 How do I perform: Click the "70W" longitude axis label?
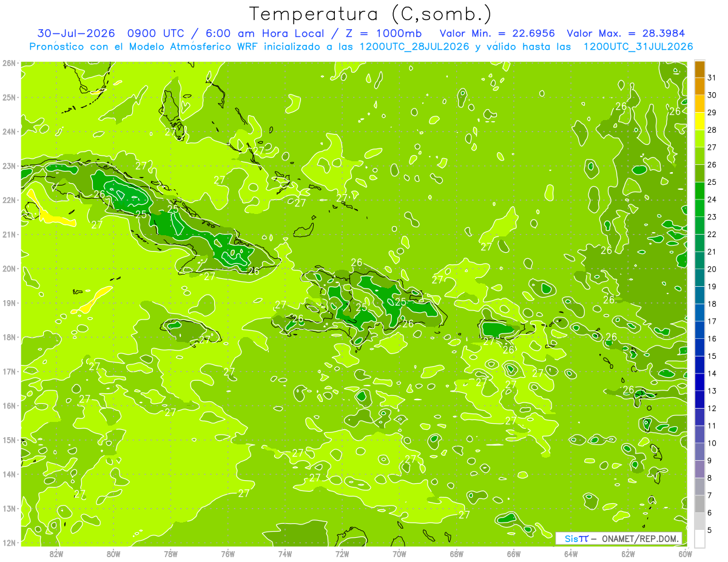pyautogui.click(x=399, y=554)
